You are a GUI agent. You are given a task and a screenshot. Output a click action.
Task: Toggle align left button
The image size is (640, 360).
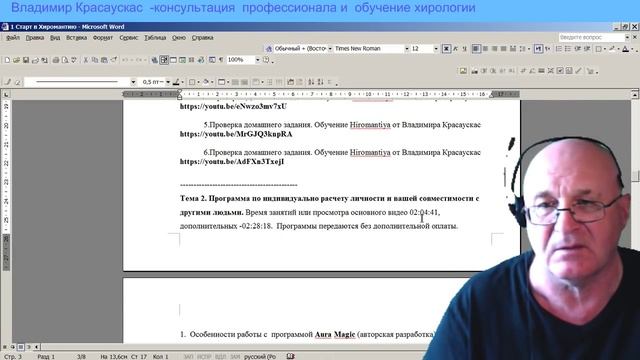coord(476,49)
